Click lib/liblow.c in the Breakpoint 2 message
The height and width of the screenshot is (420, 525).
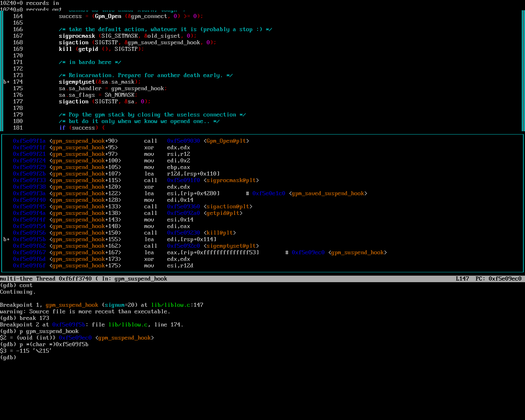point(128,325)
